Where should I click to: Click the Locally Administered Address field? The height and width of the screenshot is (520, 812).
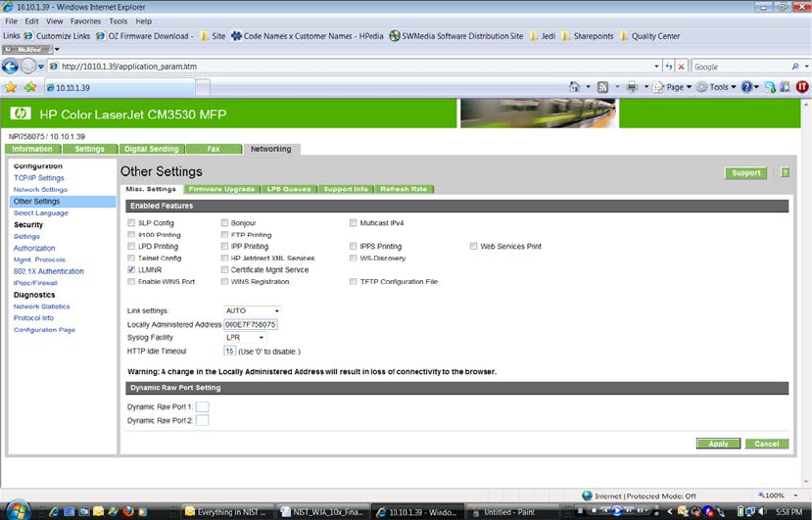coord(251,324)
